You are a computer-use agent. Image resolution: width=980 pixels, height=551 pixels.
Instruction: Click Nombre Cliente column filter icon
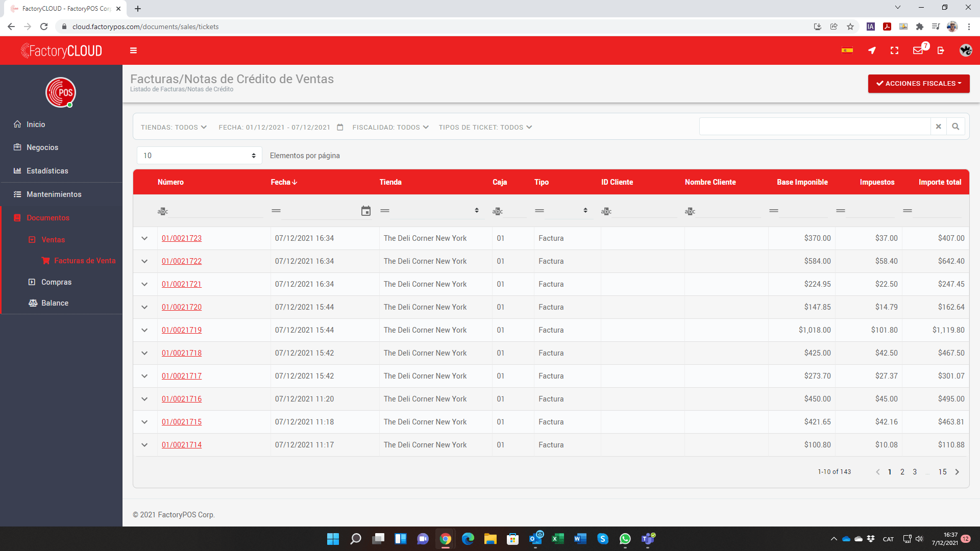tap(690, 211)
